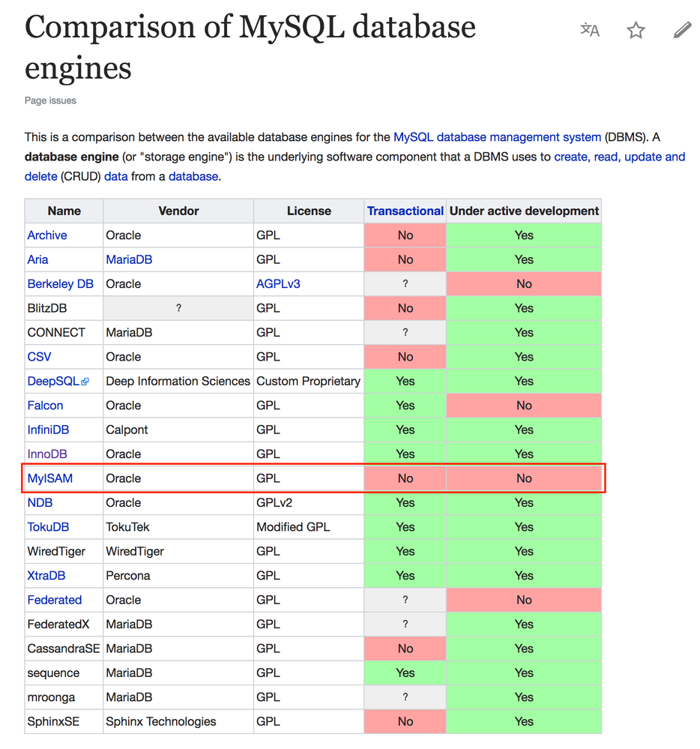This screenshot has height=749, width=700.
Task: Click the 'TokuTek' vendor cell
Action: click(x=178, y=527)
